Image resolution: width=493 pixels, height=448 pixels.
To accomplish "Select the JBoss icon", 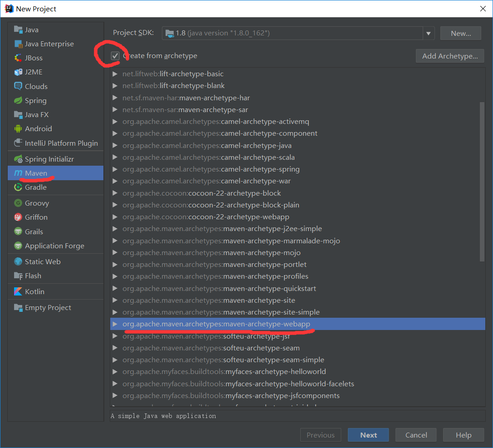I will 18,58.
